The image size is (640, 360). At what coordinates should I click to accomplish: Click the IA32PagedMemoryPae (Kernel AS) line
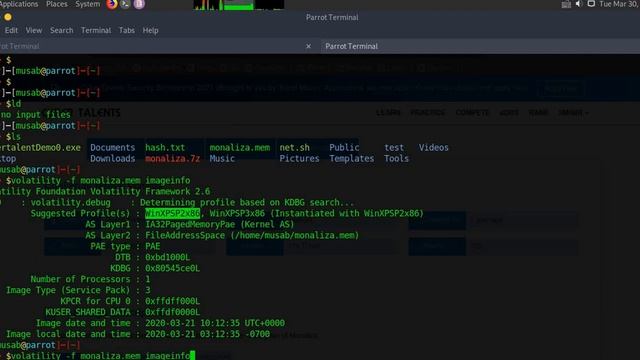220,224
